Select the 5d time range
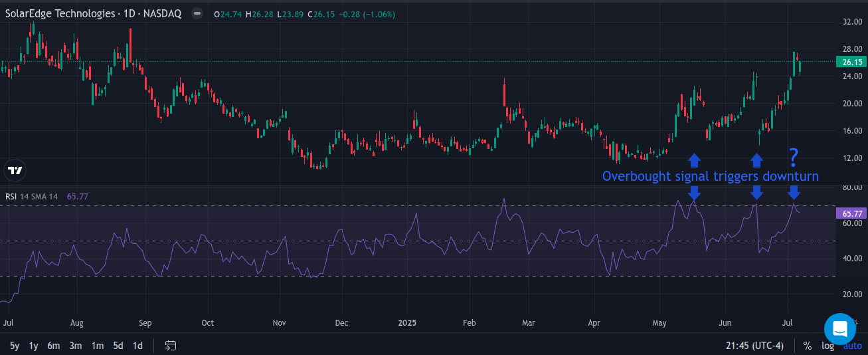The image size is (868, 355). point(118,346)
